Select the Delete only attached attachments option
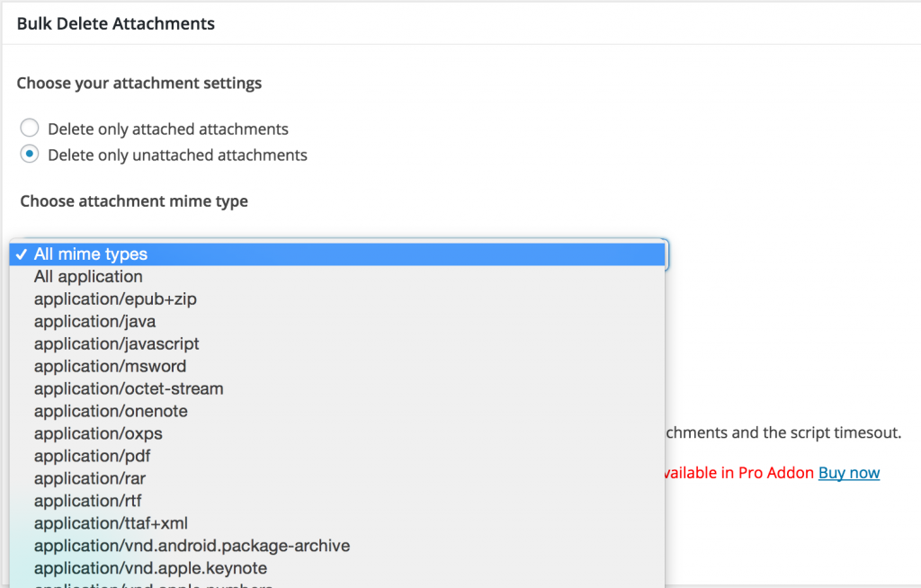The width and height of the screenshot is (921, 588). click(x=29, y=128)
